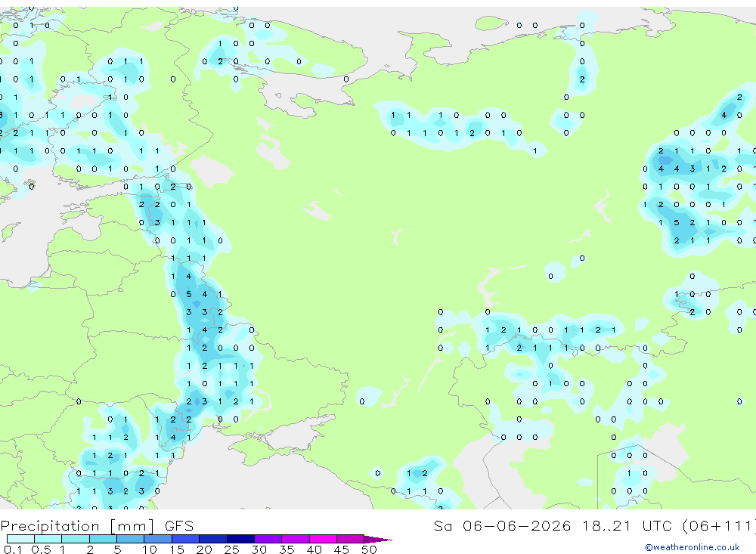The width and height of the screenshot is (756, 554).
Task: Pick the 30–35 mm violet legend swatch
Action: point(268,539)
